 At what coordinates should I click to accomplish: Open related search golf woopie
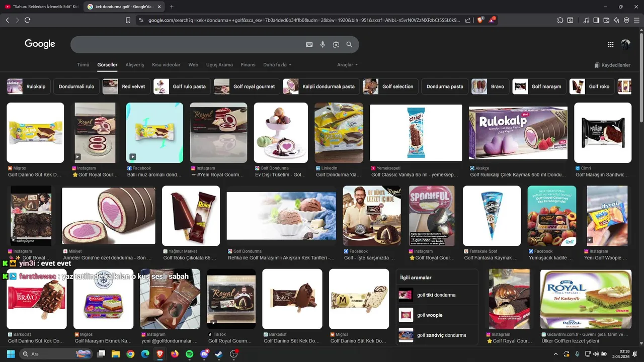coord(437,315)
